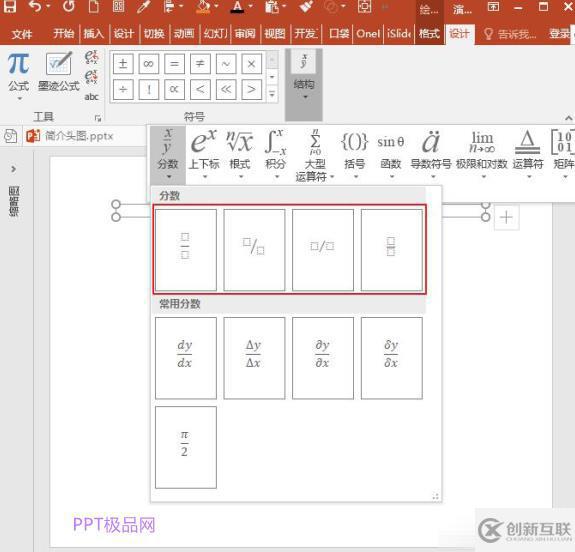This screenshot has height=552, width=575.
Task: Switch to the 开始 ribbon tab
Action: click(63, 34)
